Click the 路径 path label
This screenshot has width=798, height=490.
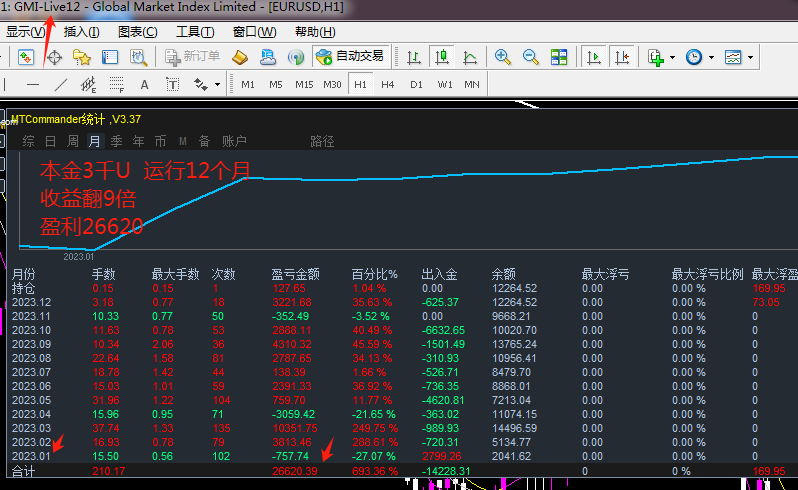tap(322, 141)
